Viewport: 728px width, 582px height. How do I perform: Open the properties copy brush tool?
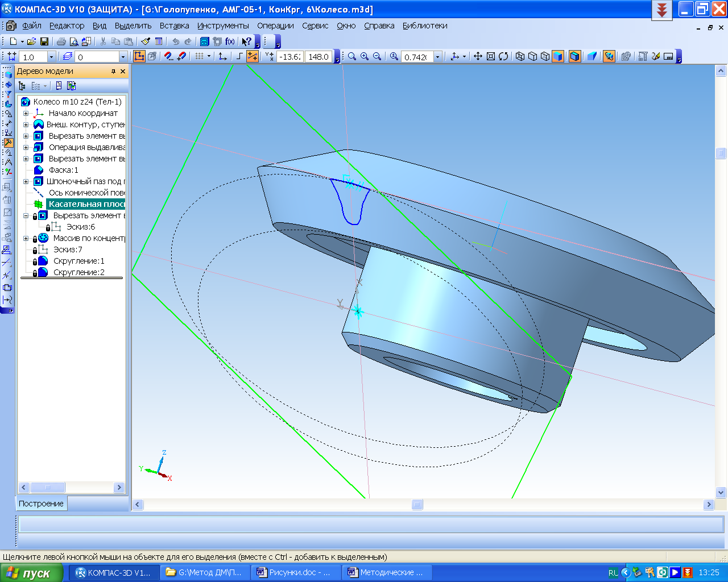146,41
